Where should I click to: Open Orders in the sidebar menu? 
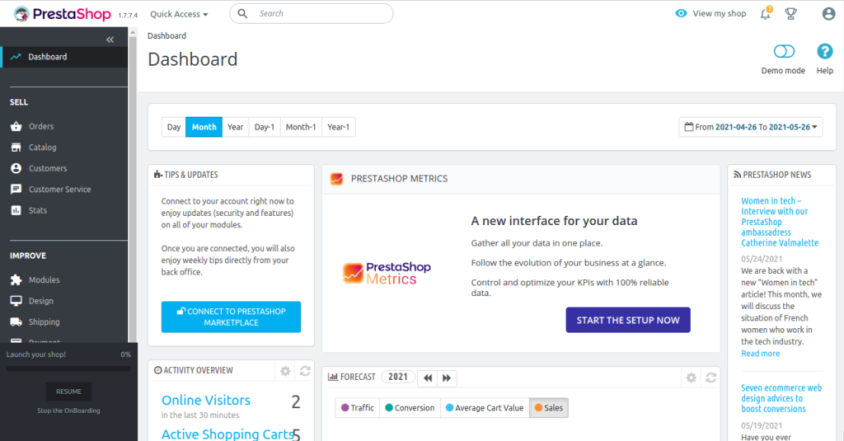tap(41, 126)
